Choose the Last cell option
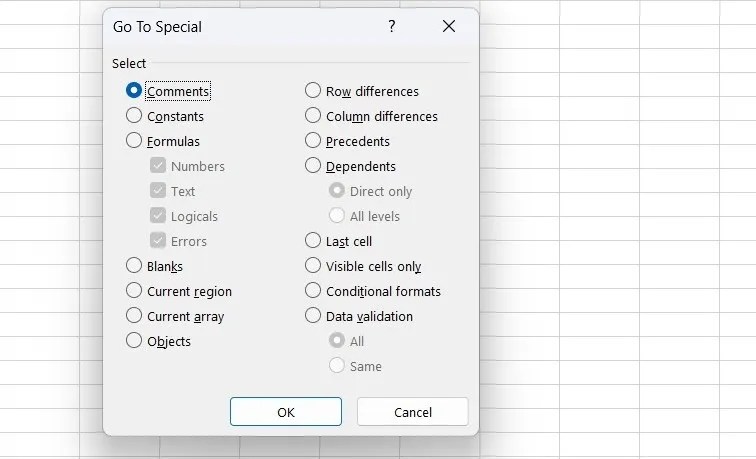The width and height of the screenshot is (756, 459). pos(313,241)
